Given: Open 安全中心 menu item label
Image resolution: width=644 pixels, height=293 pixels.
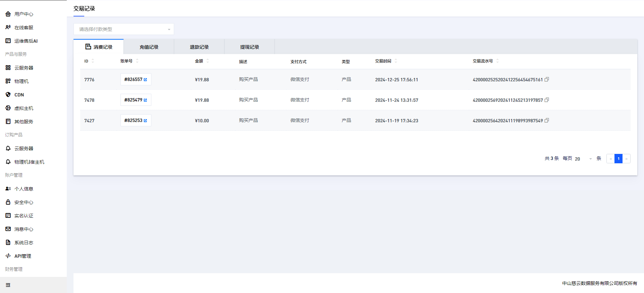Looking at the screenshot, I should pyautogui.click(x=24, y=202).
